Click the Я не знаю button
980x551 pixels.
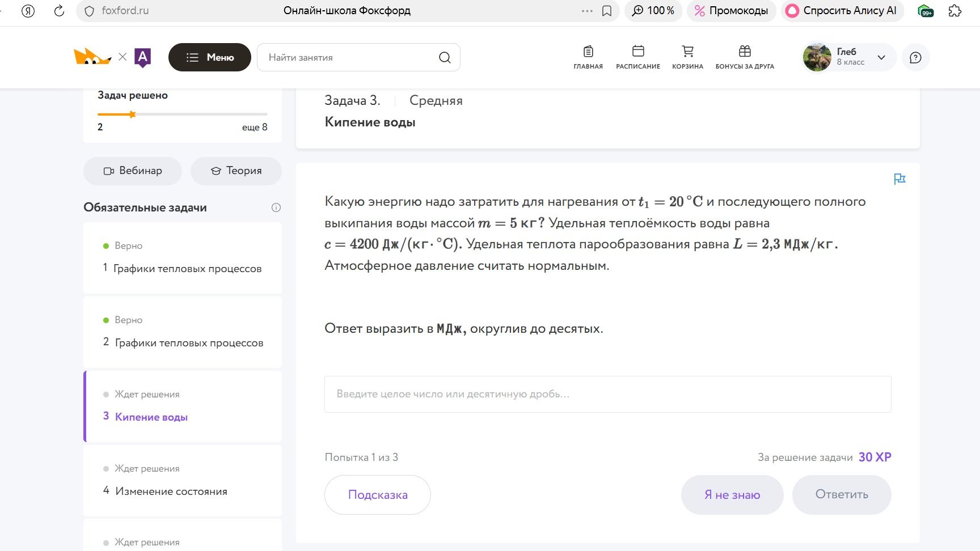pyautogui.click(x=732, y=495)
